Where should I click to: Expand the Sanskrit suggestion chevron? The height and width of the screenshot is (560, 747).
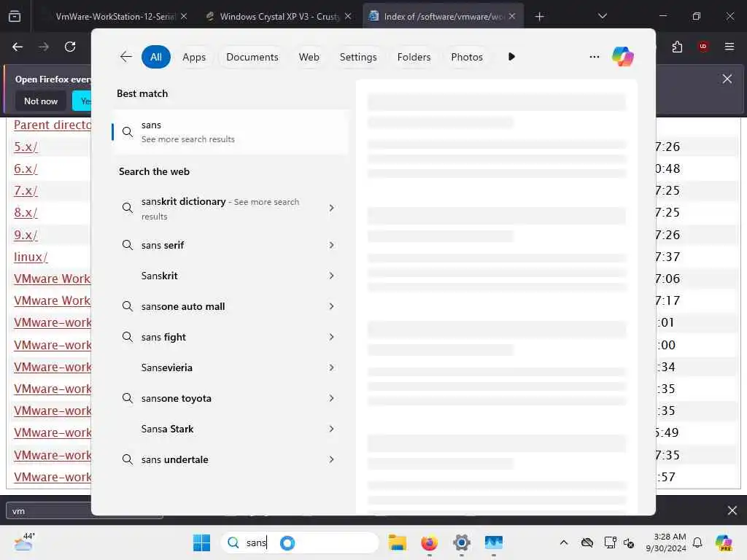(x=332, y=276)
